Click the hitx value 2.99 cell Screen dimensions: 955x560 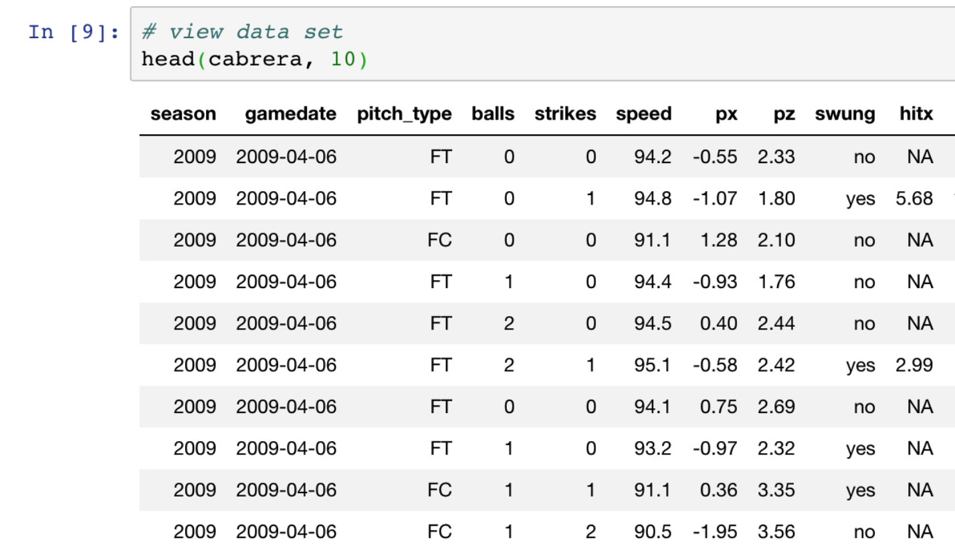point(914,366)
